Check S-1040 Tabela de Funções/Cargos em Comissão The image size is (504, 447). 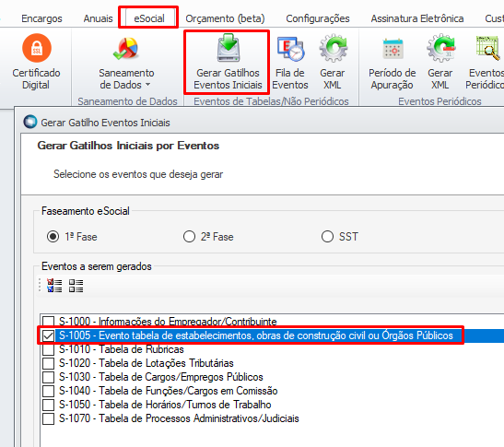click(x=49, y=391)
